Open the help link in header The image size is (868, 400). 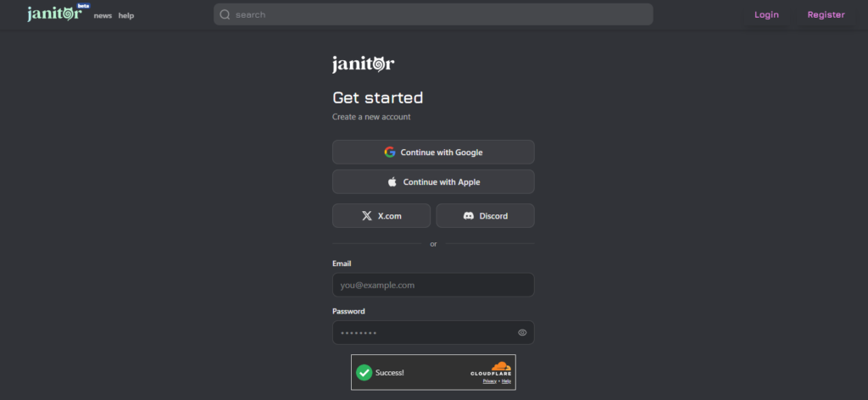126,15
